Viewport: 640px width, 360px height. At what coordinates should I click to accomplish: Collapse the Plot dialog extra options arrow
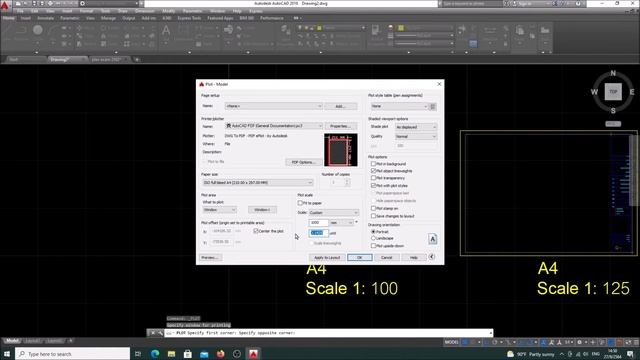[x=431, y=257]
